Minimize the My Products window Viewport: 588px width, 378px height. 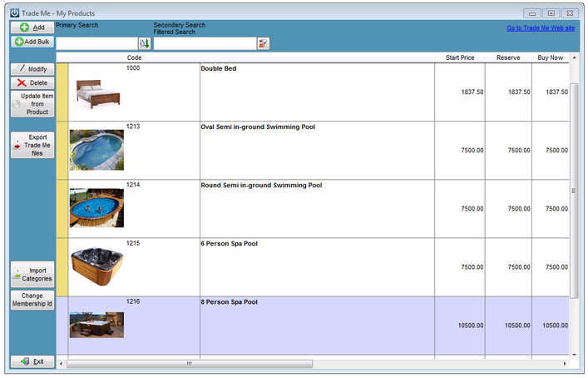[532, 13]
